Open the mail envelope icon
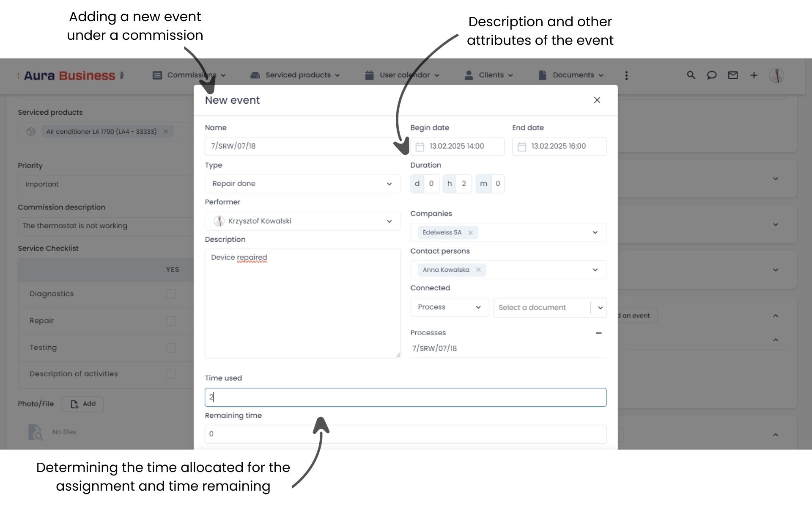This screenshot has height=508, width=812. tap(733, 75)
